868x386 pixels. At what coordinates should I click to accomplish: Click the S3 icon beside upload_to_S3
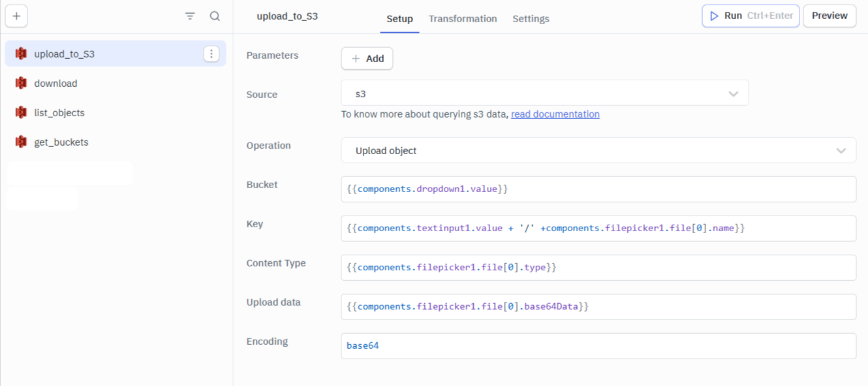[21, 54]
